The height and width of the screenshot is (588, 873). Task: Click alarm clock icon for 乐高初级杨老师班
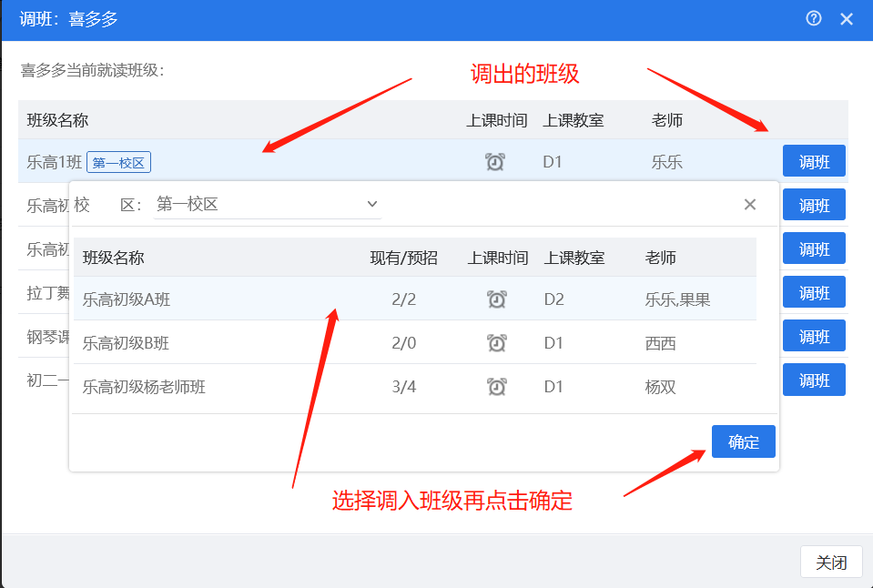[497, 386]
